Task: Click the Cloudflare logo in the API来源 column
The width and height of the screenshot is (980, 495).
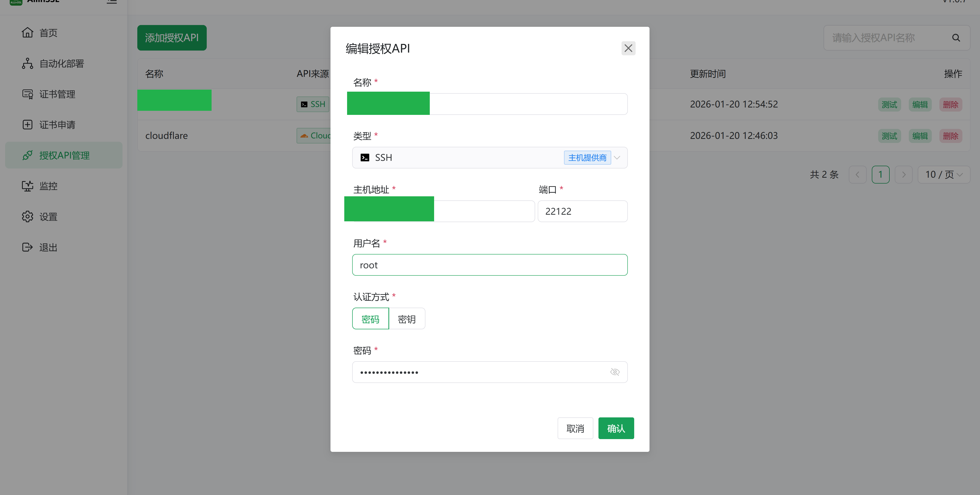Action: (304, 136)
